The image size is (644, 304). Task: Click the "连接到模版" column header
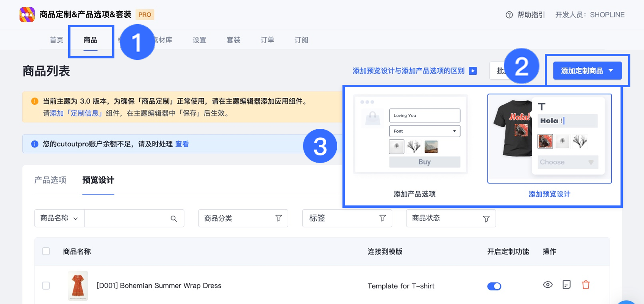(385, 252)
